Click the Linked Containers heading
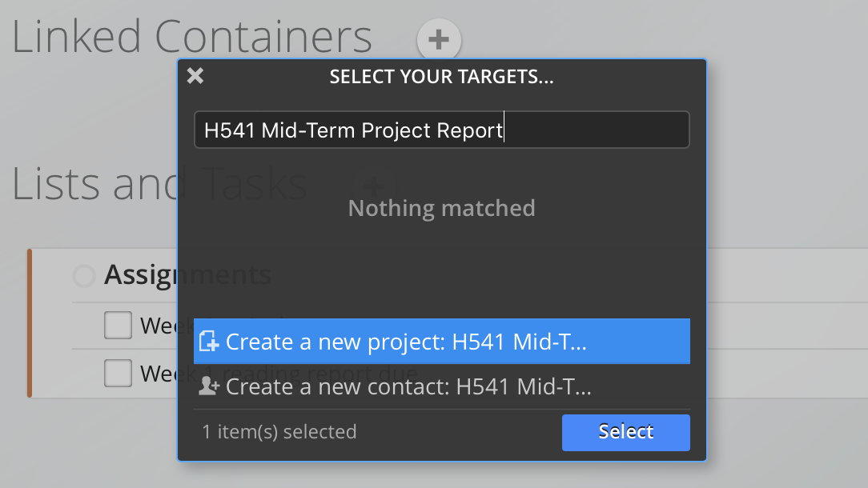The width and height of the screenshot is (868, 488). point(191,37)
